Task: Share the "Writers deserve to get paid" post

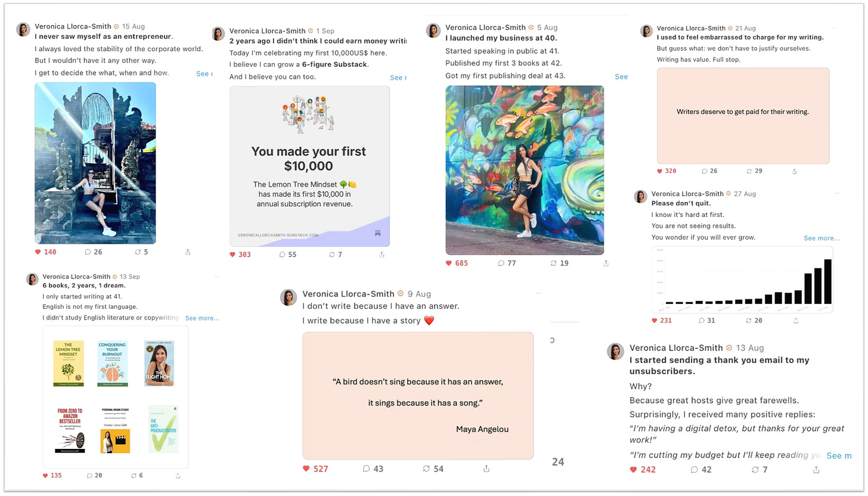Action: (794, 171)
